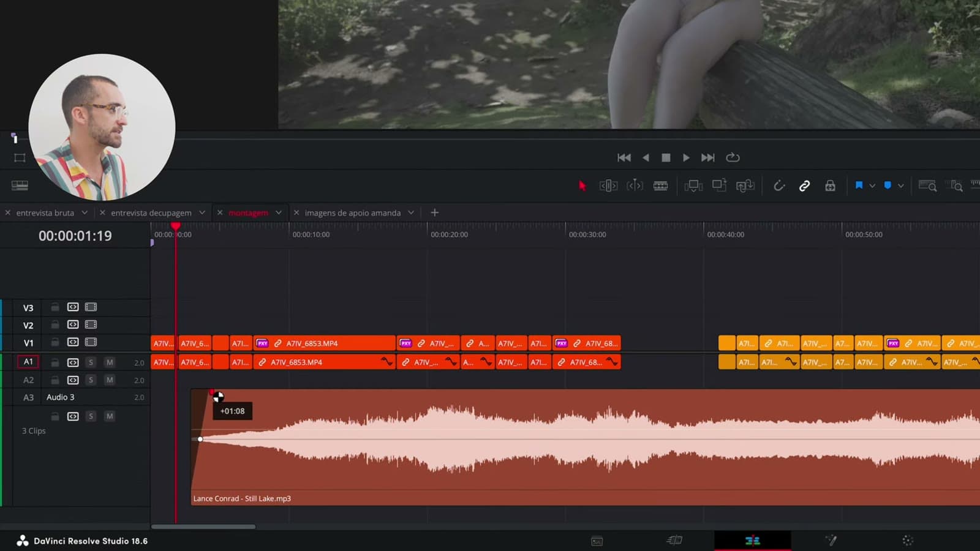Viewport: 980px width, 551px height.
Task: Select the A1 track destination control
Action: (28, 362)
